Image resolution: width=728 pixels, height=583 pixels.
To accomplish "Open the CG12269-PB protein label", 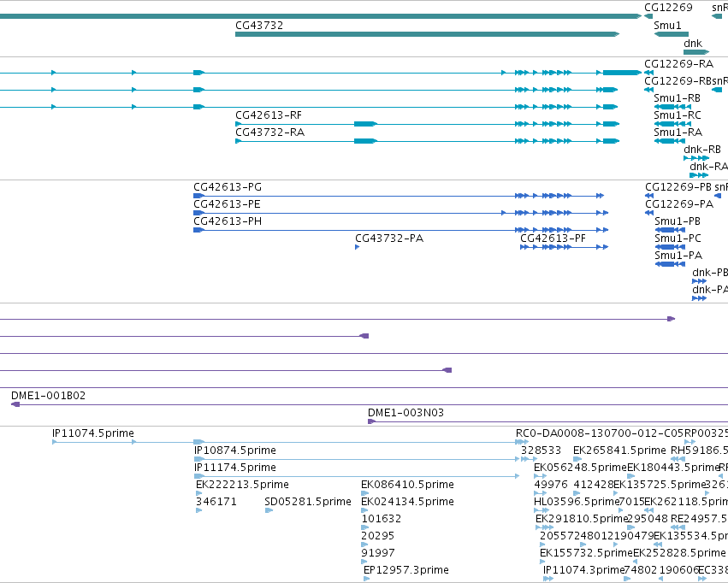I will coord(678,187).
